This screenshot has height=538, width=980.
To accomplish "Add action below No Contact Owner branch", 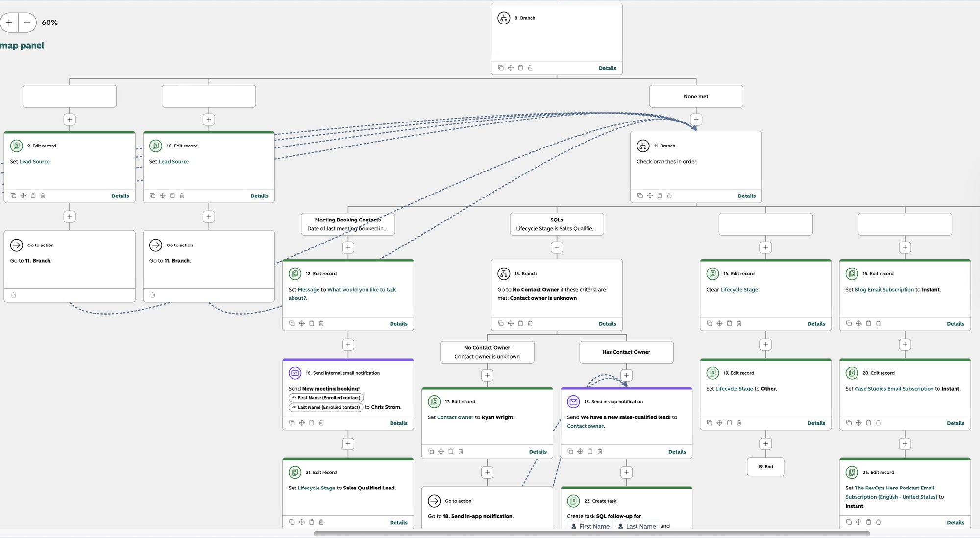I will click(487, 375).
